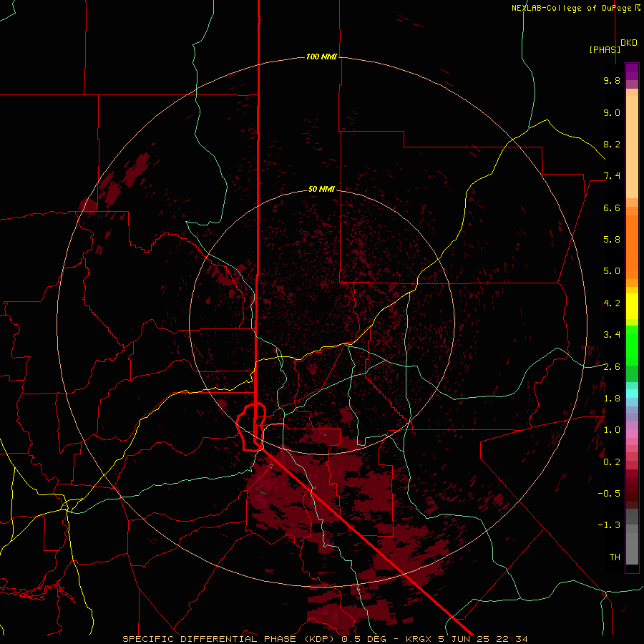
Task: Click the 7.4 scale value
Action: (x=612, y=176)
